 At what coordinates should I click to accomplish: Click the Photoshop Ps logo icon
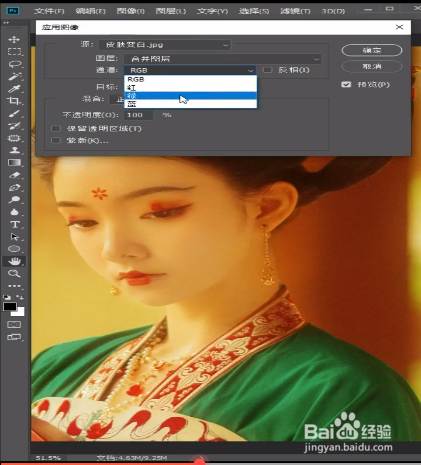click(x=13, y=11)
